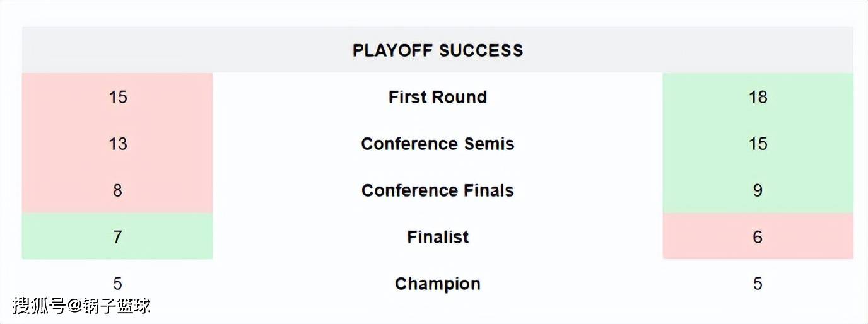Click the red Finalist cell showing 6
The width and height of the screenshot is (868, 324).
coord(758,237)
